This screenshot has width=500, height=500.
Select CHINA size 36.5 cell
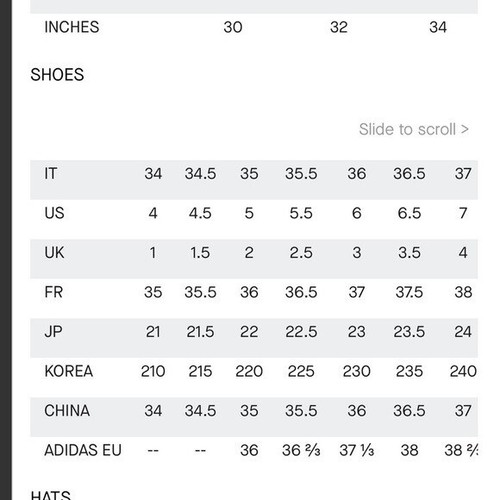click(409, 411)
